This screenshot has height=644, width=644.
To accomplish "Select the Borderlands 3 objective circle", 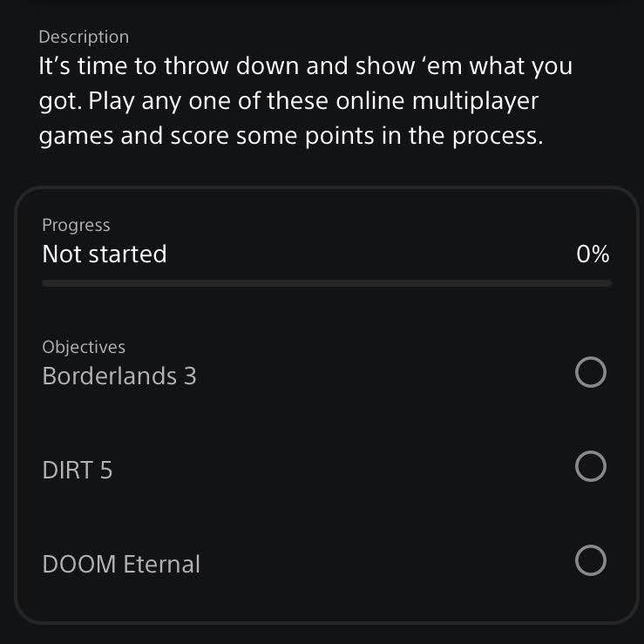I will 591,374.
